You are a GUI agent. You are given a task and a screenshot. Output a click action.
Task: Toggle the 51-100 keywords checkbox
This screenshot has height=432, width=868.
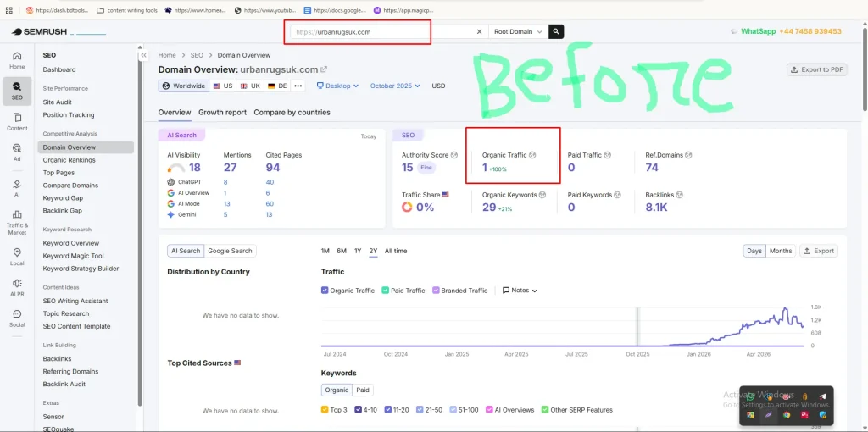pos(453,410)
